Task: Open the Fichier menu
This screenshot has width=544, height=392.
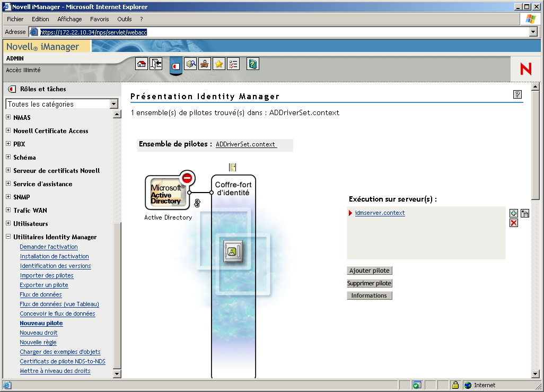Action: click(15, 19)
